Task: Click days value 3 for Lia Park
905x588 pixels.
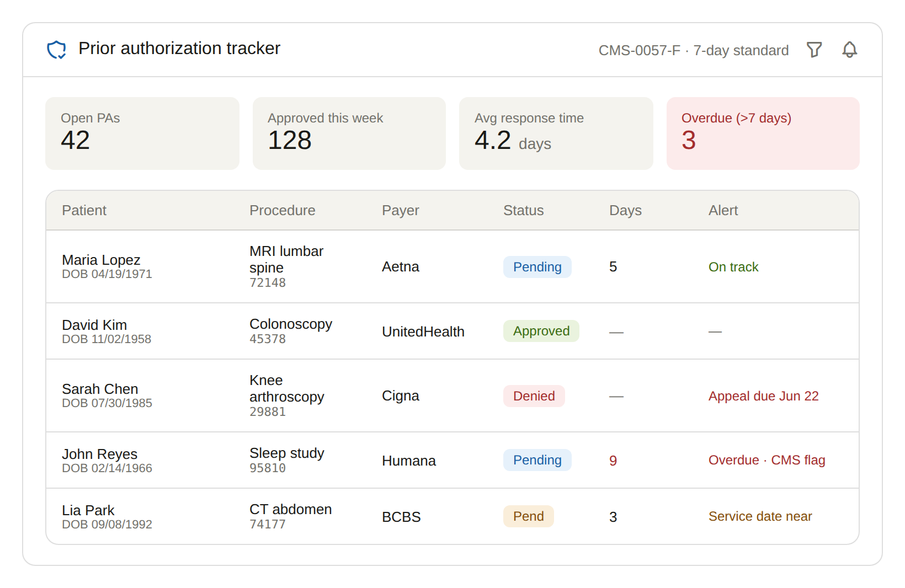Action: [x=613, y=517]
